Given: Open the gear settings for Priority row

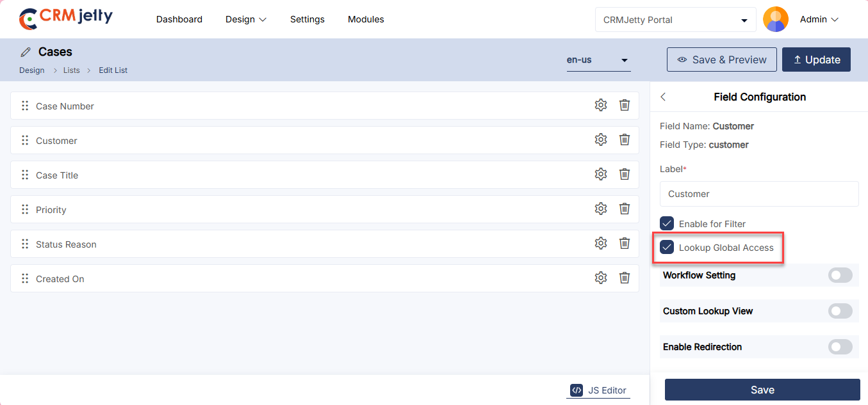Looking at the screenshot, I should 600,209.
